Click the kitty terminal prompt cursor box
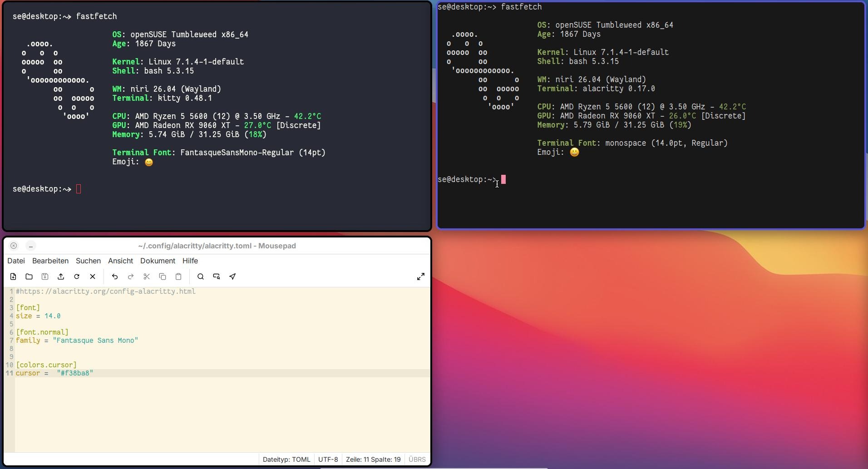Image resolution: width=868 pixels, height=469 pixels. 79,189
